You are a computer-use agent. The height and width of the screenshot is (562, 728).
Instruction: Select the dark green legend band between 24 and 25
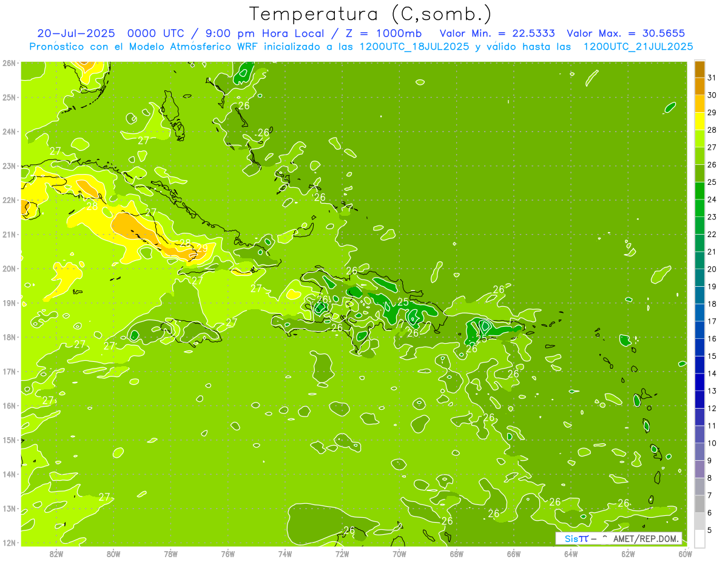pos(699,191)
